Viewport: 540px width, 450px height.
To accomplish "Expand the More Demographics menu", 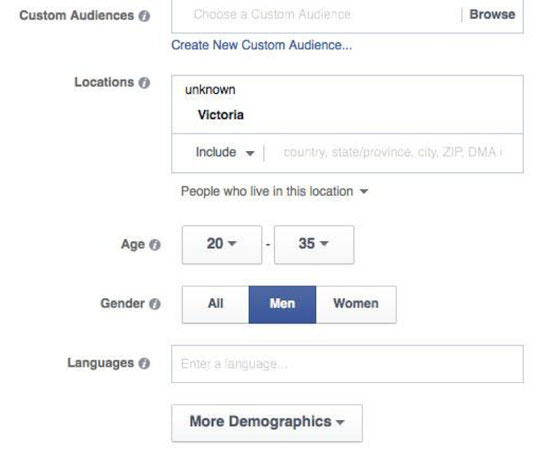I will click(267, 423).
